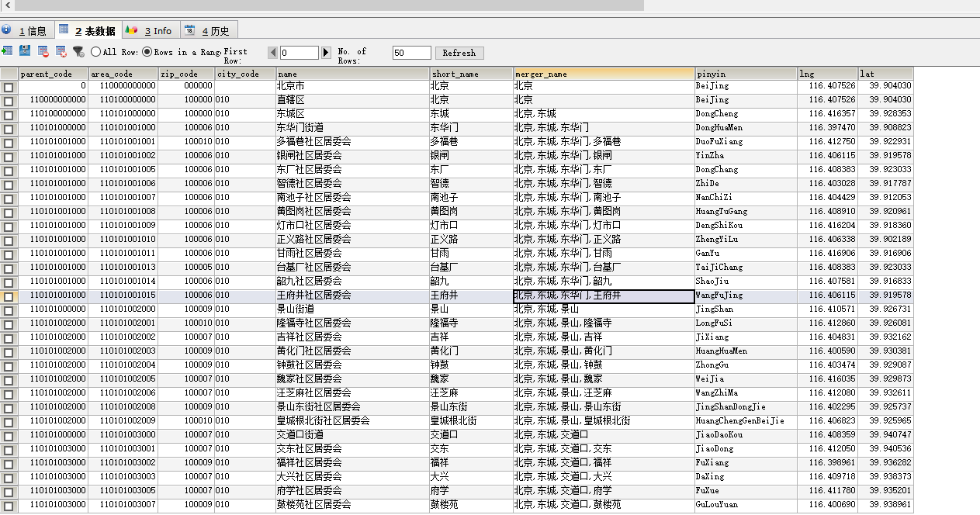Viewport: 980px width, 515px height.
Task: Check the checkbox for the 王府井社区居委会 row
Action: coord(8,295)
